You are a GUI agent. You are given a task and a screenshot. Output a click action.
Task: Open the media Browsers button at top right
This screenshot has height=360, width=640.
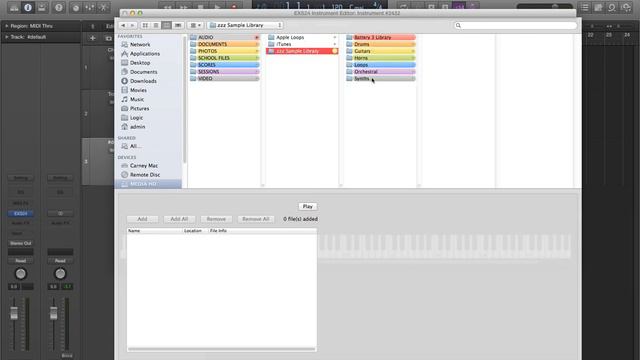coord(626,7)
